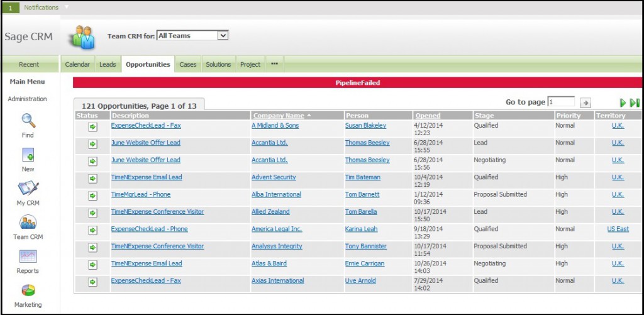Click the Sage CRM logo text
The width and height of the screenshot is (644, 315).
pos(29,36)
